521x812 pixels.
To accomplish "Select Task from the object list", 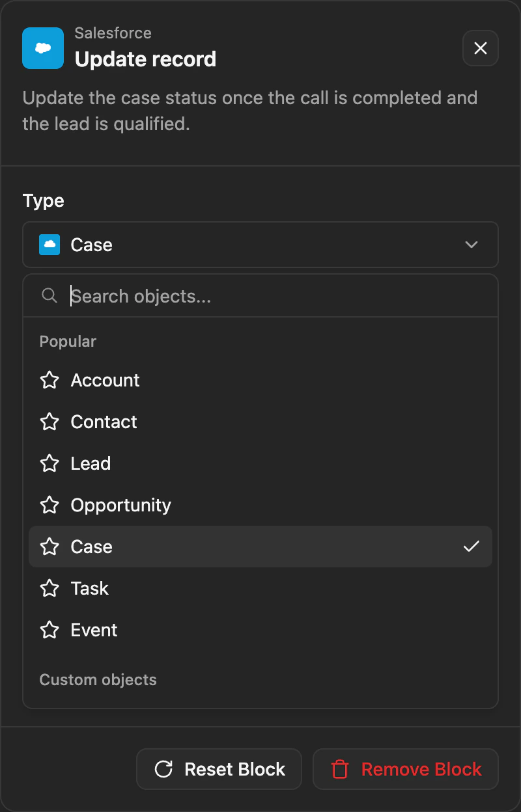I will point(260,588).
